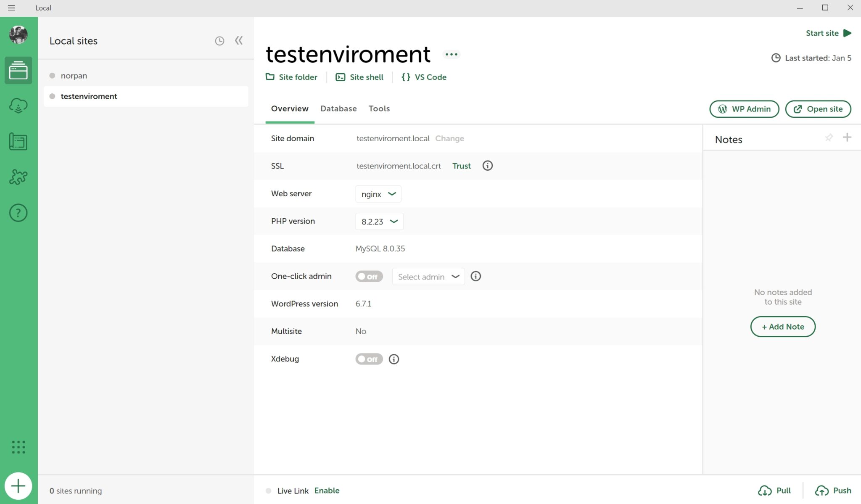Viewport: 861px width, 504px height.
Task: Start the site
Action: click(829, 33)
